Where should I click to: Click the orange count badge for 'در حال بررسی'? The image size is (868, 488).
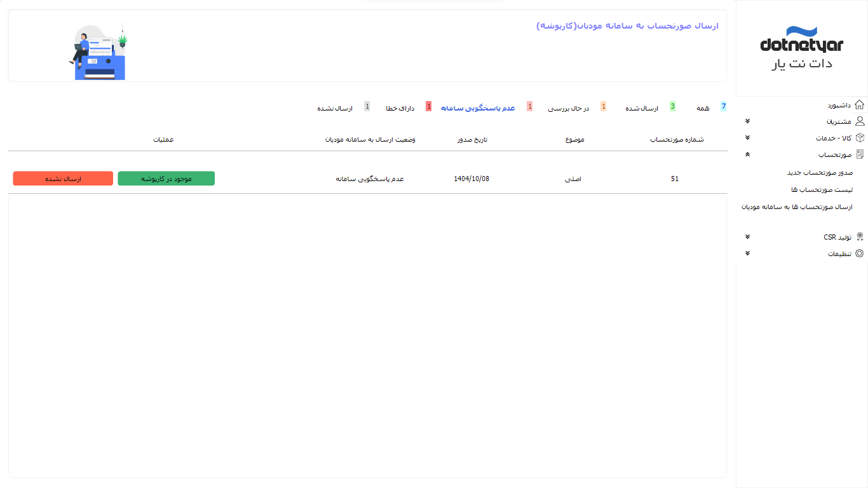click(x=603, y=107)
